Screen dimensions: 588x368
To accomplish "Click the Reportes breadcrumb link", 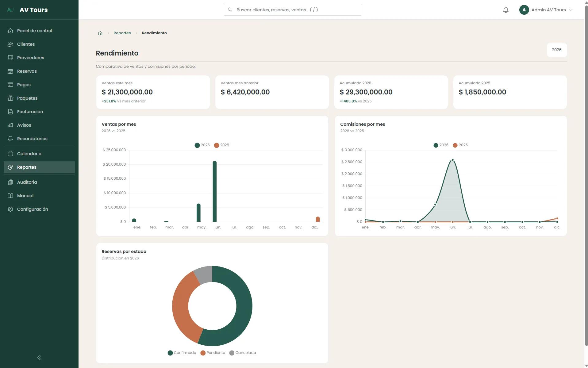I will (x=122, y=33).
